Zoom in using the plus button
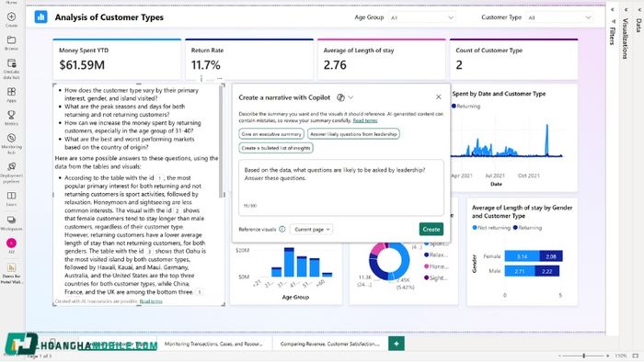The width and height of the screenshot is (644, 362). 608,356
